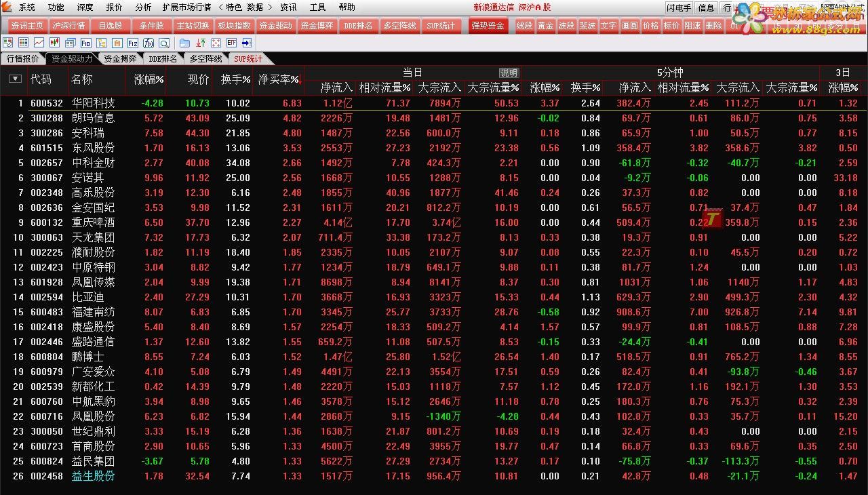The height and width of the screenshot is (495, 868).
Task: Open the 工具 menu
Action: (317, 7)
